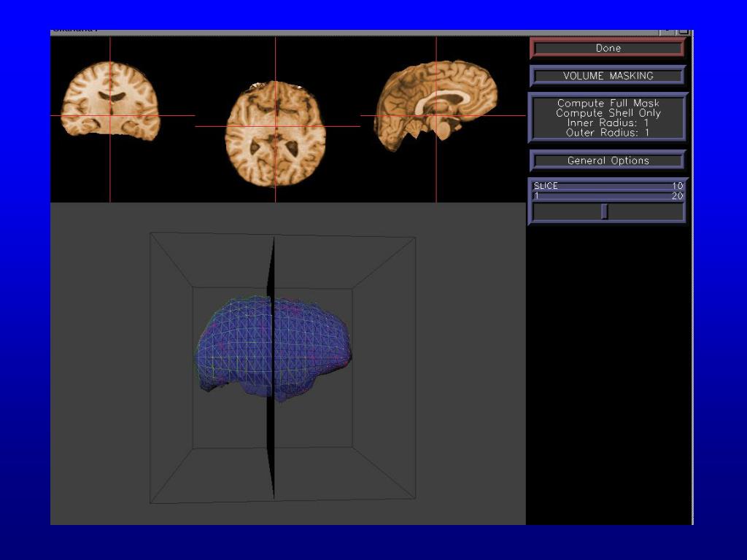Viewport: 747px width, 560px height.
Task: Click the SLICE label
Action: tap(546, 186)
